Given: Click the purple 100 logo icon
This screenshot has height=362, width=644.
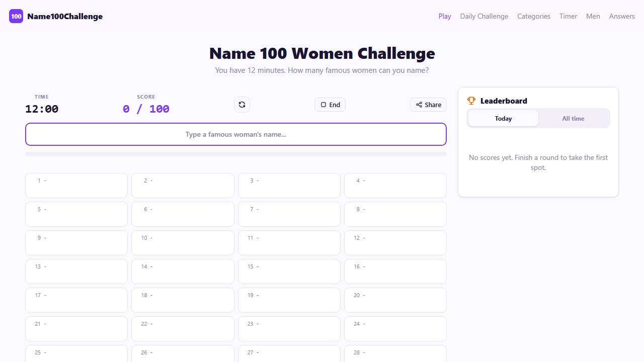Looking at the screenshot, I should [16, 16].
